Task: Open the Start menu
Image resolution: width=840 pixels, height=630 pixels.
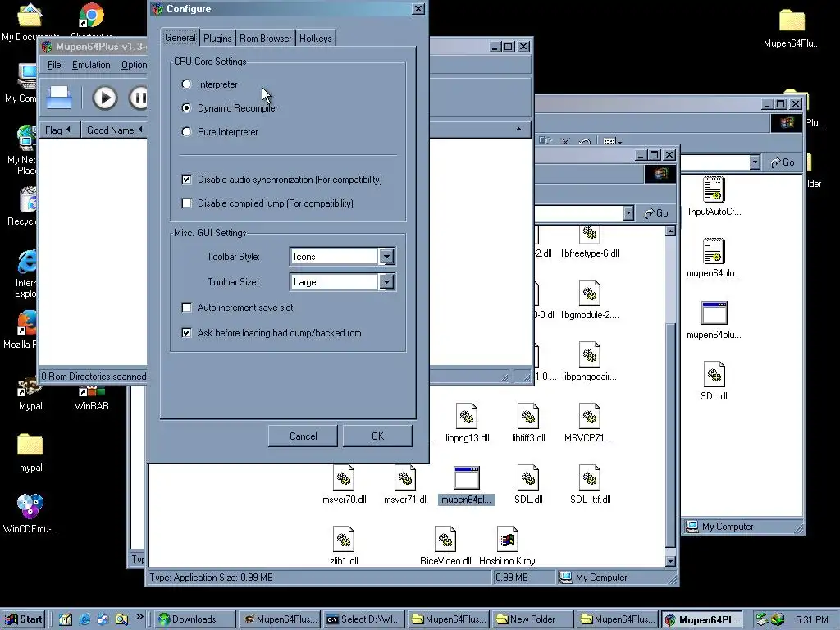Action: click(x=24, y=619)
